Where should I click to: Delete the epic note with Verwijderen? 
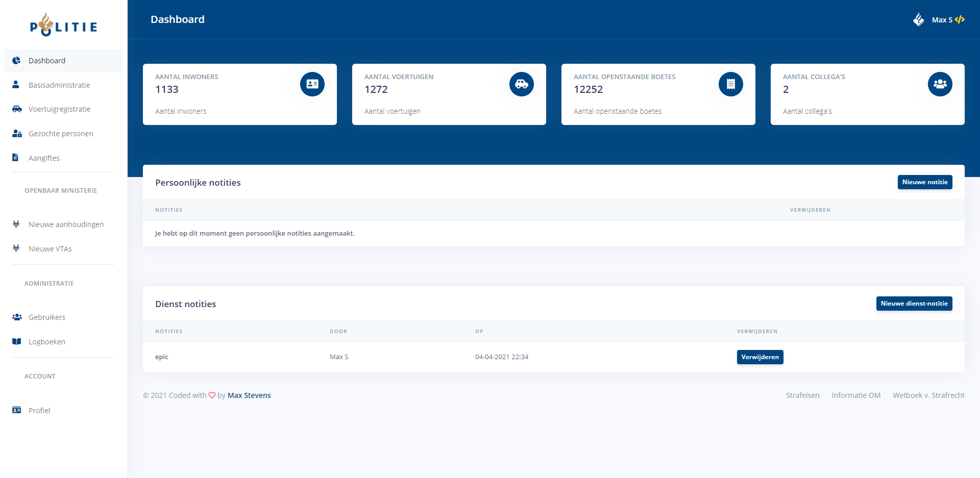click(x=759, y=357)
